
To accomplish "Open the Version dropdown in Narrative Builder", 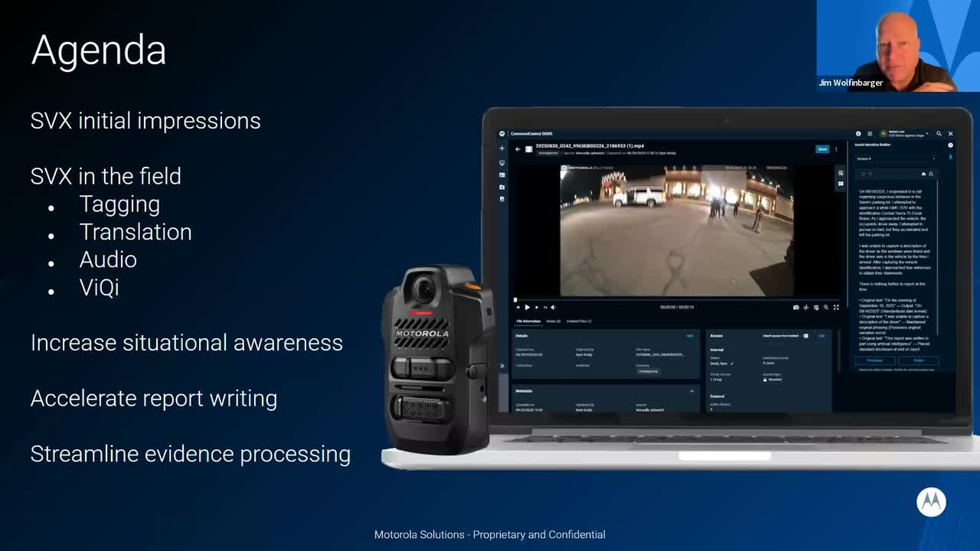I will point(896,159).
